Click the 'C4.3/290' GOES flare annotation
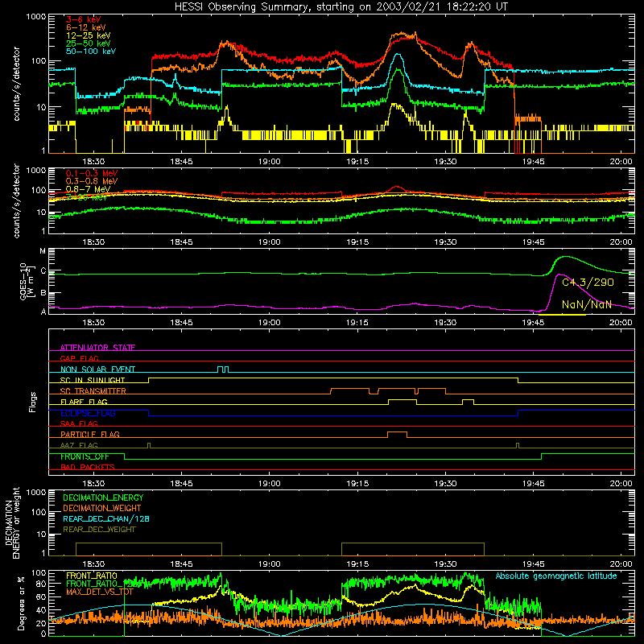This screenshot has width=644, height=644. click(x=588, y=283)
